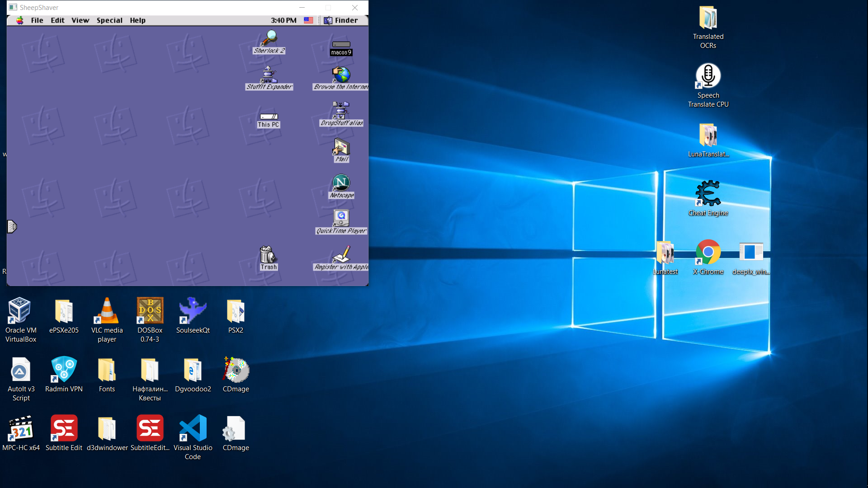This screenshot has height=488, width=868.
Task: Open the Apple menu
Action: point(20,20)
